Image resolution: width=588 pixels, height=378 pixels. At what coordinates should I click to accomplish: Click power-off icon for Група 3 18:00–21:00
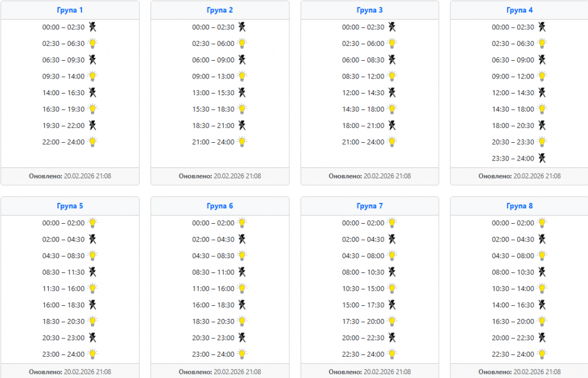392,126
